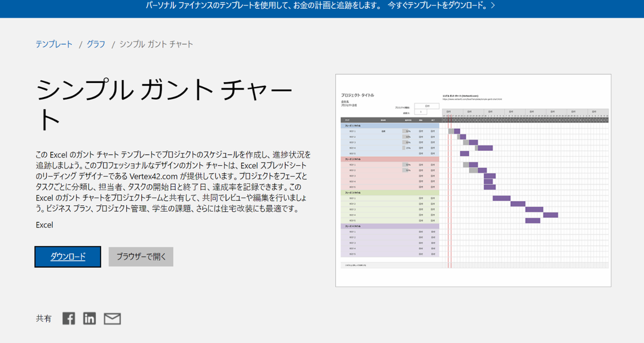Open the template with ブラウザーで開く
Viewport: 644px width, 343px height.
141,256
